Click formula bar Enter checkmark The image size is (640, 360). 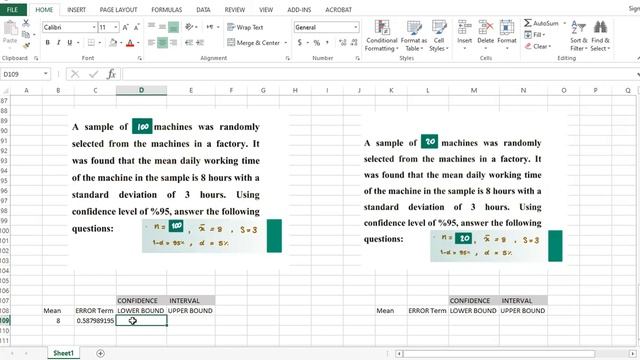93,74
